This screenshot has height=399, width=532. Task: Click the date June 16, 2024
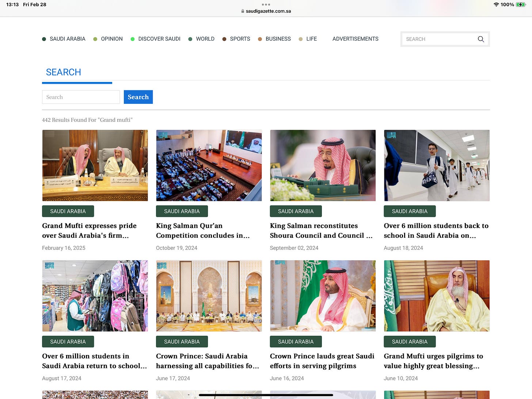[x=287, y=378]
